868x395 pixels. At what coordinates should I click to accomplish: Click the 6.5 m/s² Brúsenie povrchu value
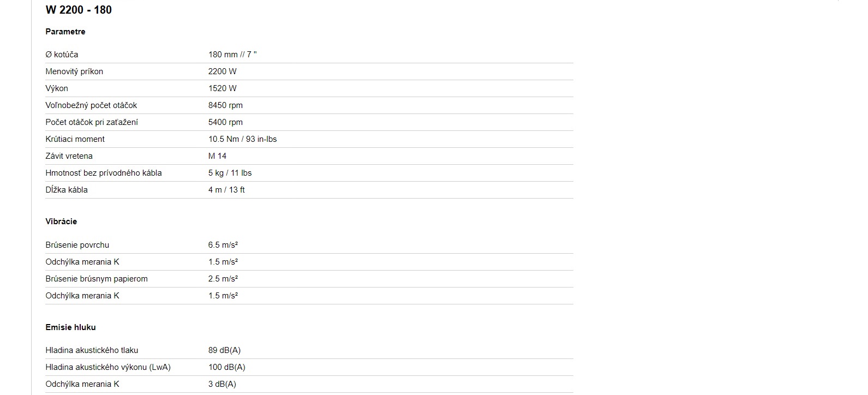coord(223,245)
